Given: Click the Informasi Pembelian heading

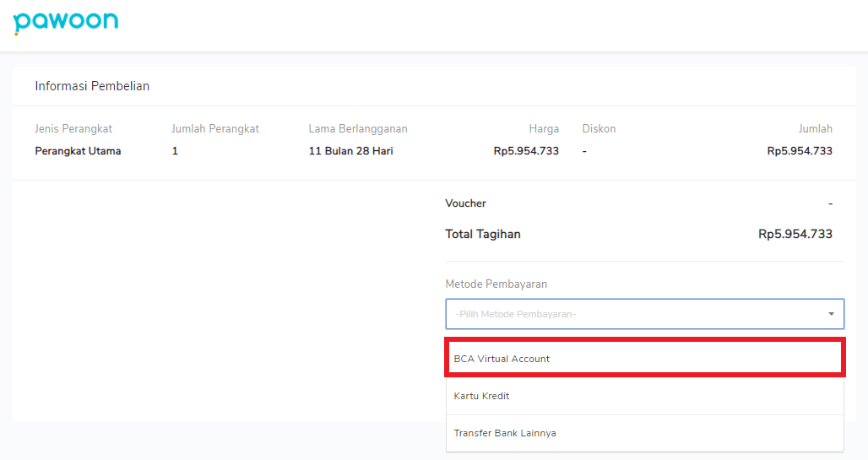Looking at the screenshot, I should 92,86.
